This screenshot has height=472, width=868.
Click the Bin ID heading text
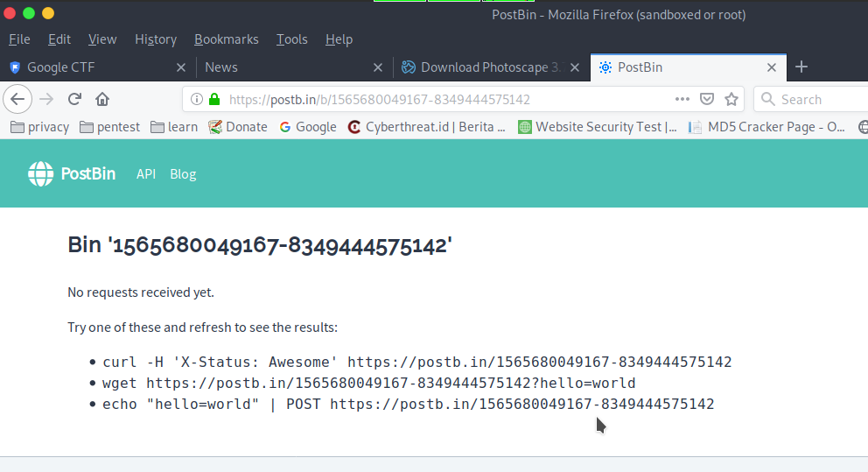tap(260, 245)
